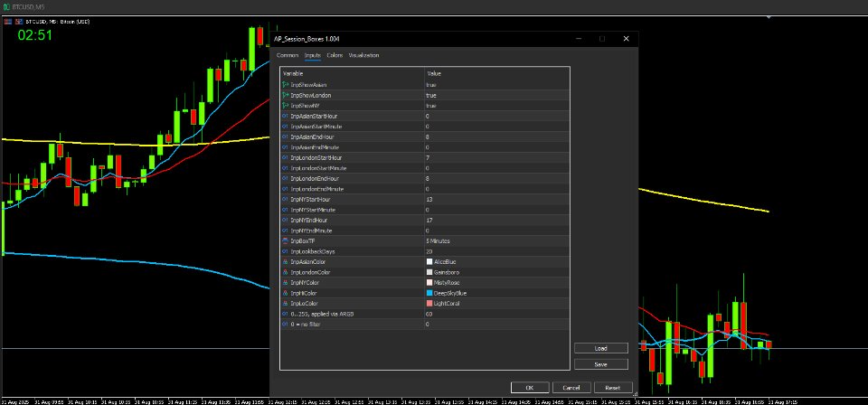This screenshot has width=868, height=405.
Task: Click the boolean icon beside InpShowAsian
Action: (x=286, y=85)
